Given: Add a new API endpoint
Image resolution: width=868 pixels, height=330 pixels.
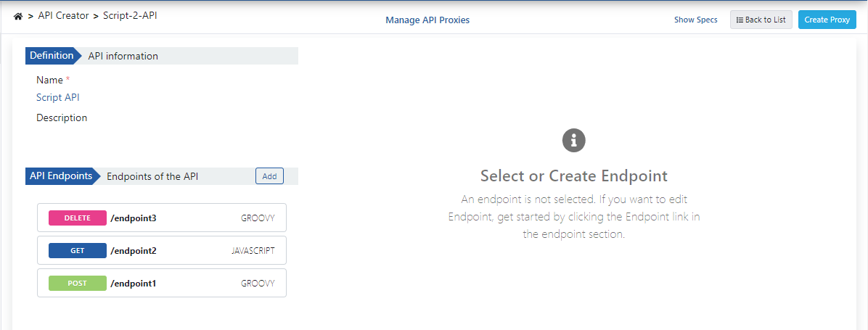Looking at the screenshot, I should coord(269,176).
